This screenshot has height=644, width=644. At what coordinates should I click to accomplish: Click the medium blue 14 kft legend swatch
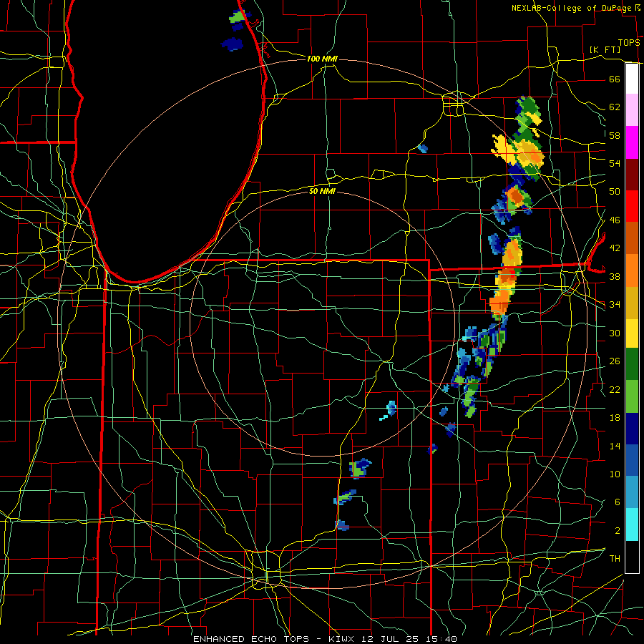tap(632, 460)
